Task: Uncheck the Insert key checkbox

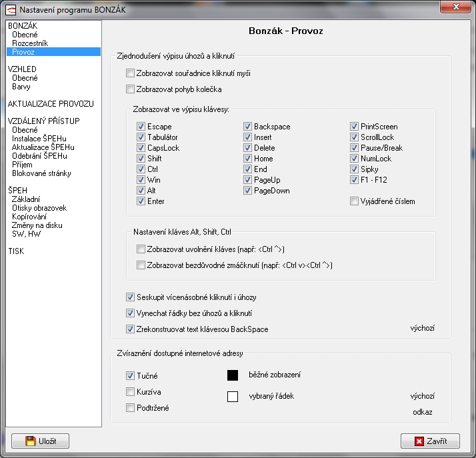Action: pos(248,137)
